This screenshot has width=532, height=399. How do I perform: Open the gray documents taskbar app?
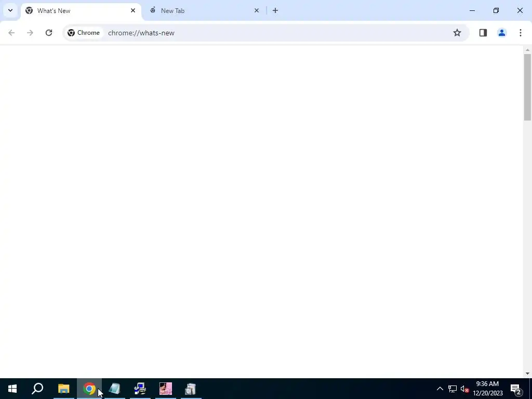point(191,389)
